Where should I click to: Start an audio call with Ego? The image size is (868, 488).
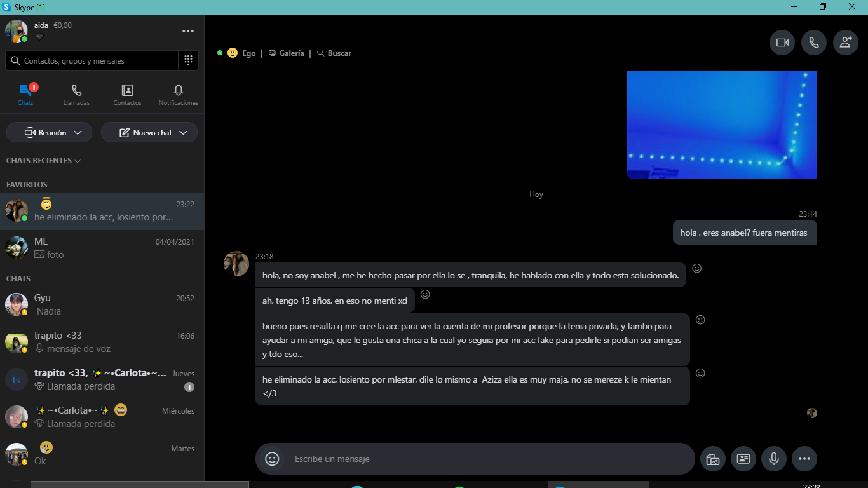(814, 43)
